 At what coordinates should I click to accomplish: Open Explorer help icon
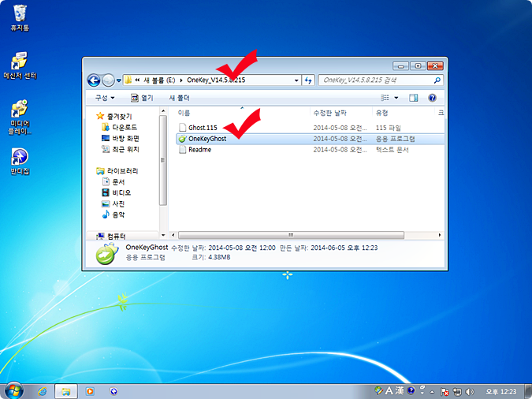[432, 98]
